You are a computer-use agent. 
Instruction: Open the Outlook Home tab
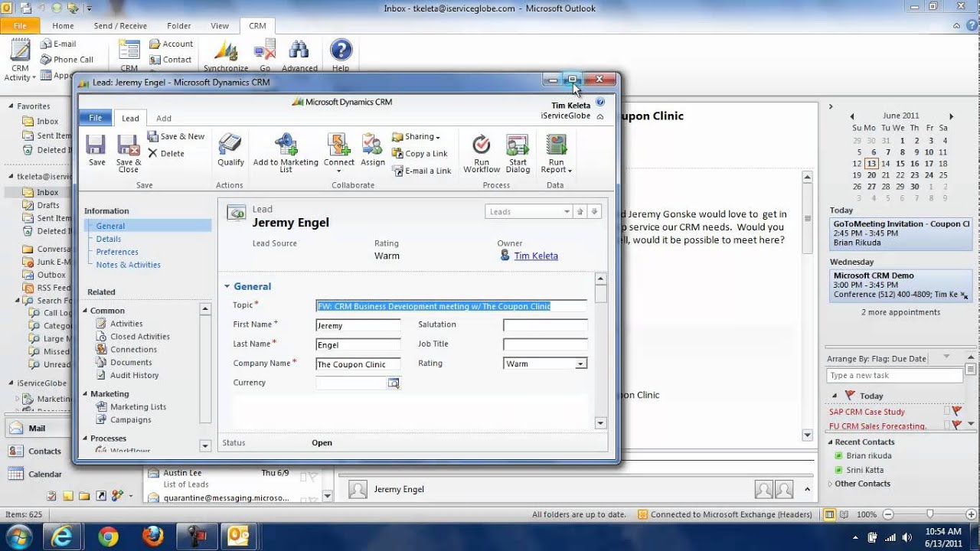63,25
